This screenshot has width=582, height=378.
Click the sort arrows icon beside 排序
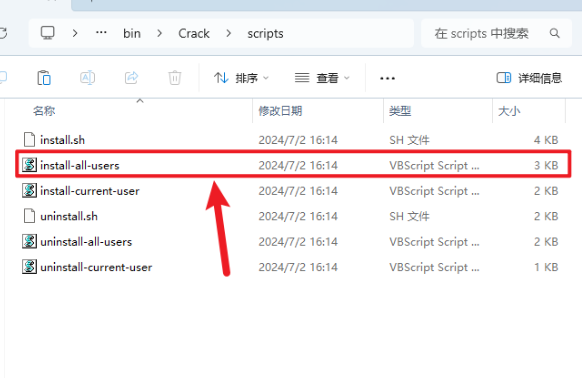pos(221,78)
